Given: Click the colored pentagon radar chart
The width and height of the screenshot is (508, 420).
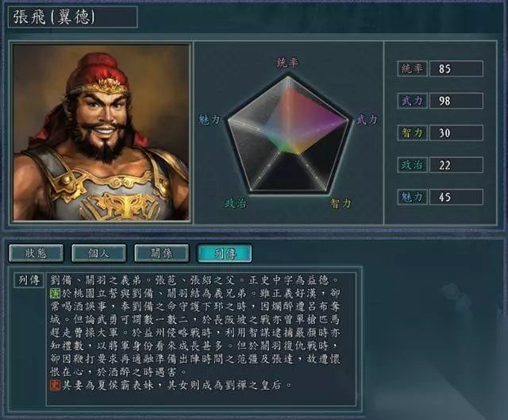Looking at the screenshot, I should click(288, 134).
